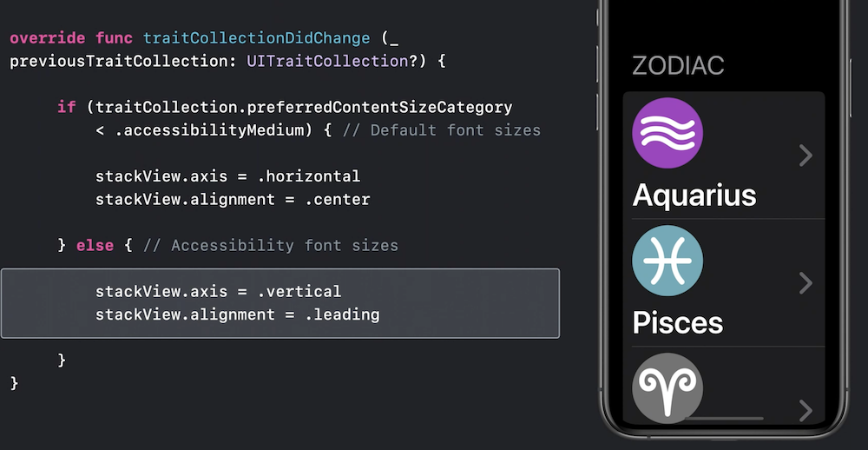Select the Aquarius label text
Screen dimensions: 868x450
tap(694, 195)
